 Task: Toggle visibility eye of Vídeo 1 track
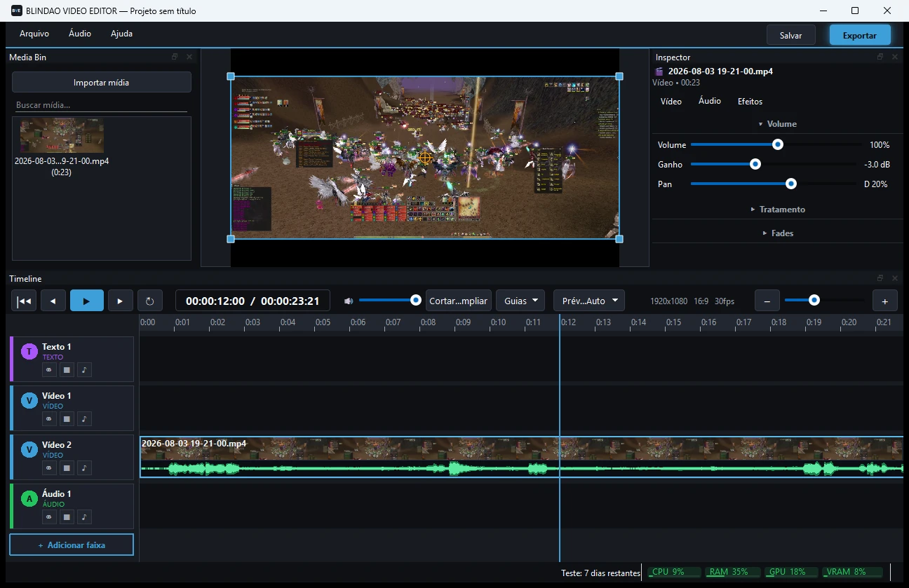pos(49,419)
